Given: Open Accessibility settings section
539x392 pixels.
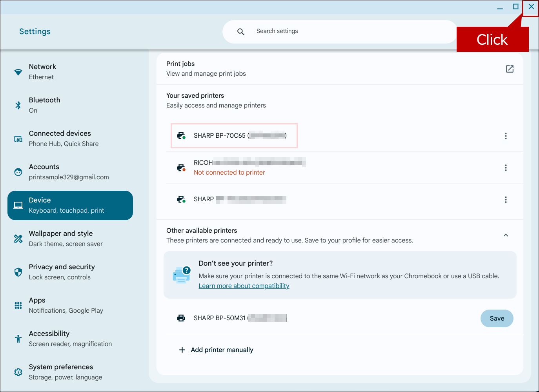Looking at the screenshot, I should click(70, 339).
